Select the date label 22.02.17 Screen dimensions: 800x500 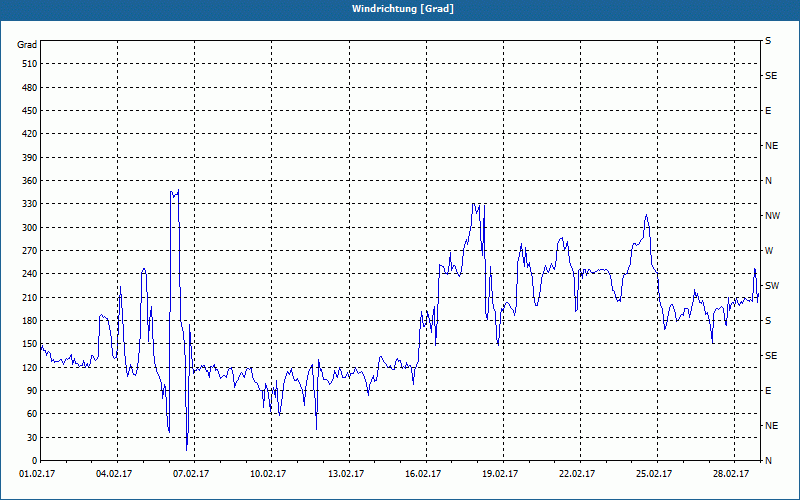[x=577, y=474]
